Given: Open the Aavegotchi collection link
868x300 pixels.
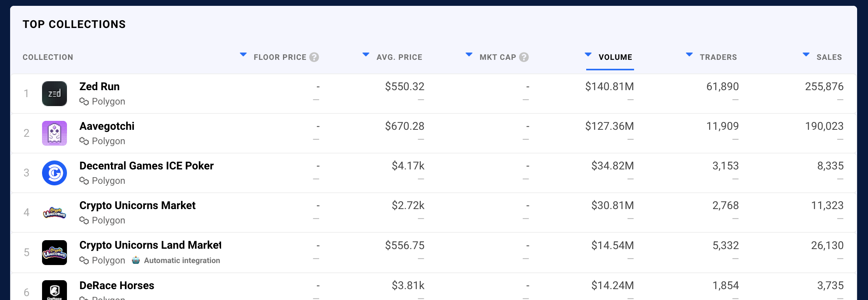Looking at the screenshot, I should pos(107,126).
